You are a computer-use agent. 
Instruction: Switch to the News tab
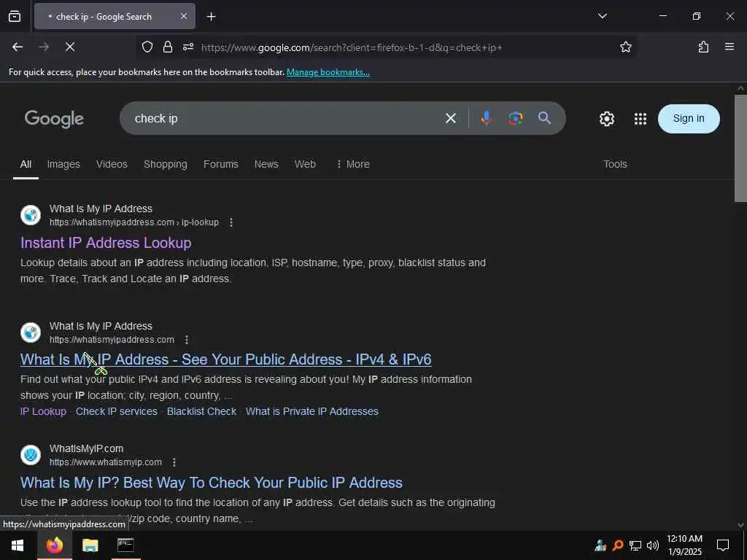pyautogui.click(x=266, y=164)
